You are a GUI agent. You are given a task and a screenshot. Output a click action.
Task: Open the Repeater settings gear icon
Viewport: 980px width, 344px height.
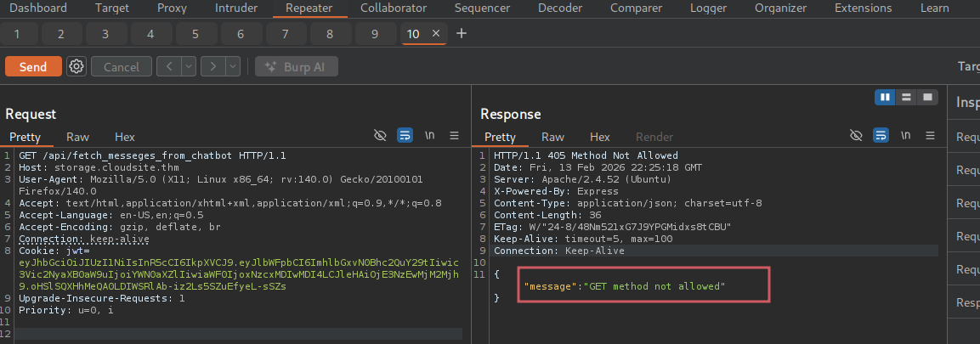point(76,66)
